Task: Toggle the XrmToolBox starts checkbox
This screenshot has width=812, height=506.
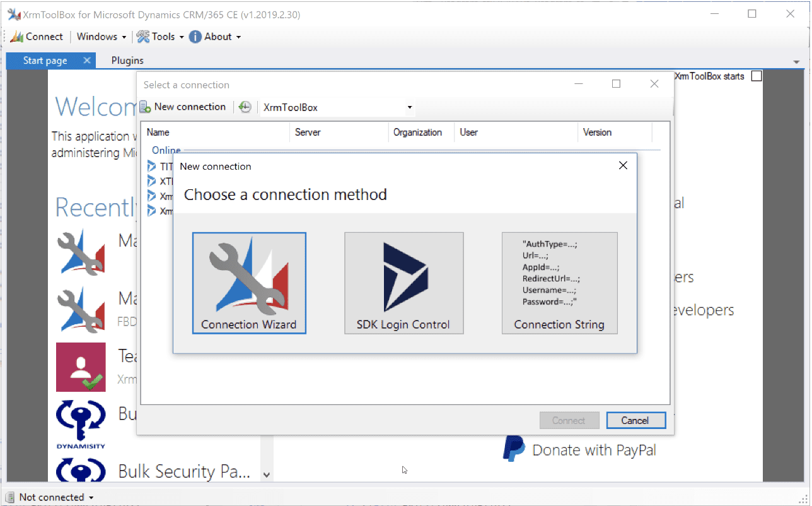Action: [757, 76]
